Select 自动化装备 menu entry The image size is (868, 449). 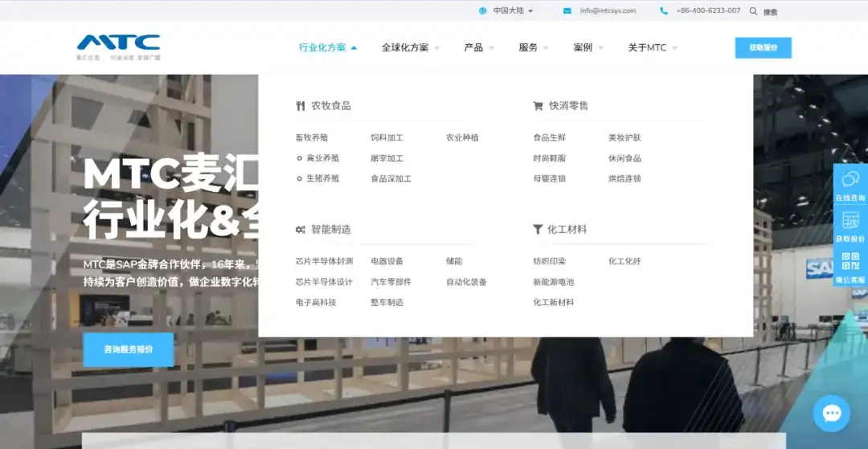coord(466,282)
